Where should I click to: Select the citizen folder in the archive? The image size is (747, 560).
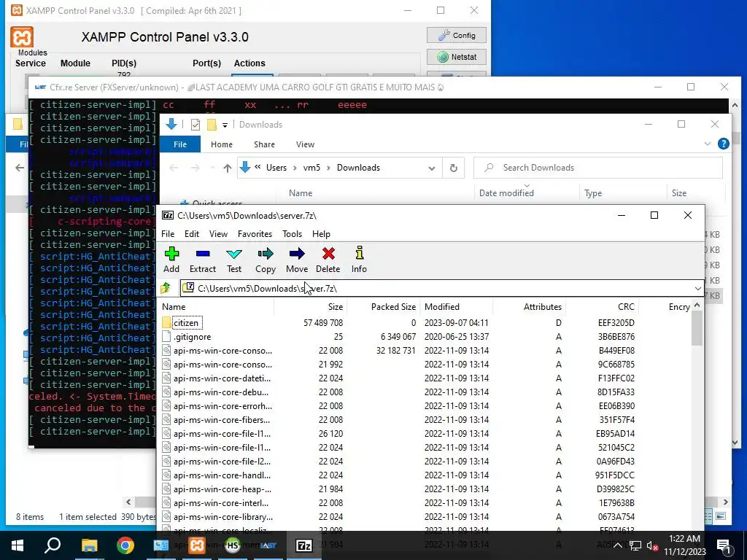click(x=186, y=323)
